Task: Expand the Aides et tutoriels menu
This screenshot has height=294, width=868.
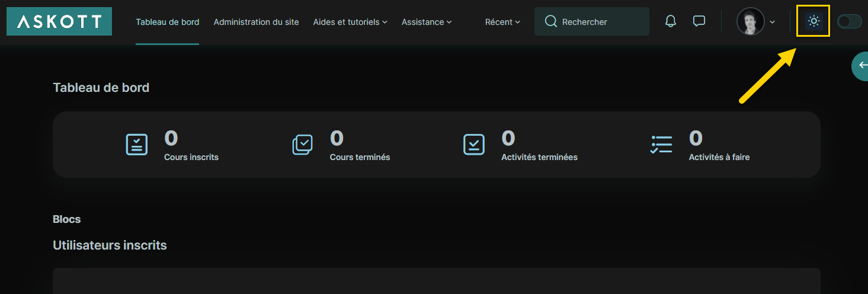Action: tap(350, 22)
